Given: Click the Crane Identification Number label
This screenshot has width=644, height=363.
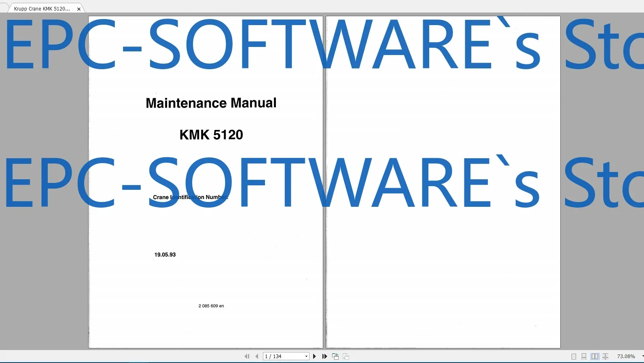Looking at the screenshot, I should click(x=191, y=197).
